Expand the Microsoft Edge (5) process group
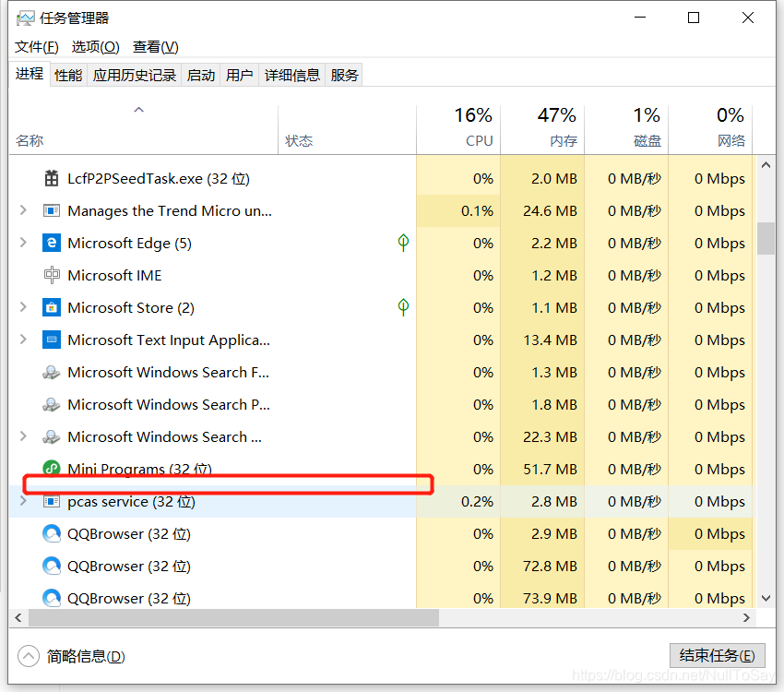This screenshot has width=784, height=692. click(x=23, y=243)
